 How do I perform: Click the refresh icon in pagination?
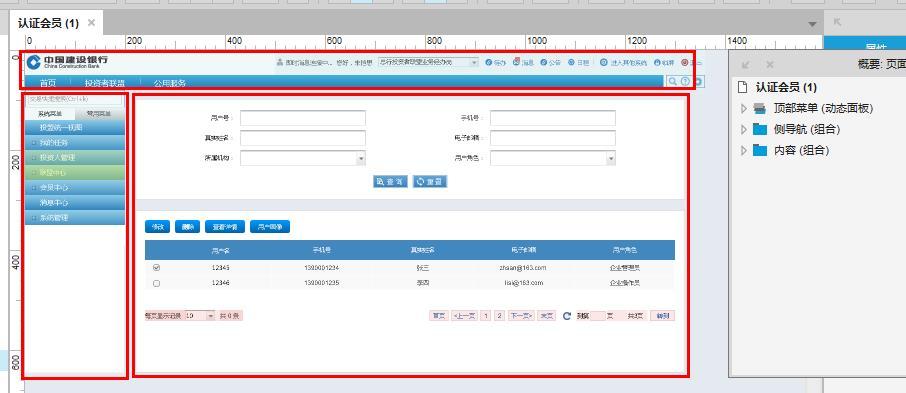[567, 316]
